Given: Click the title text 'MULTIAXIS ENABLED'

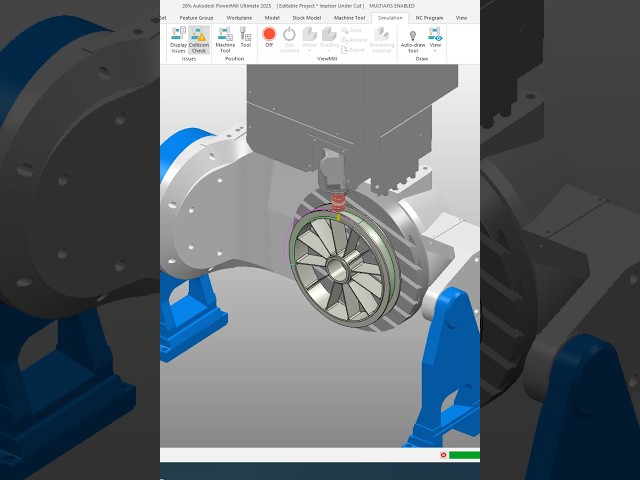Looking at the screenshot, I should (392, 6).
